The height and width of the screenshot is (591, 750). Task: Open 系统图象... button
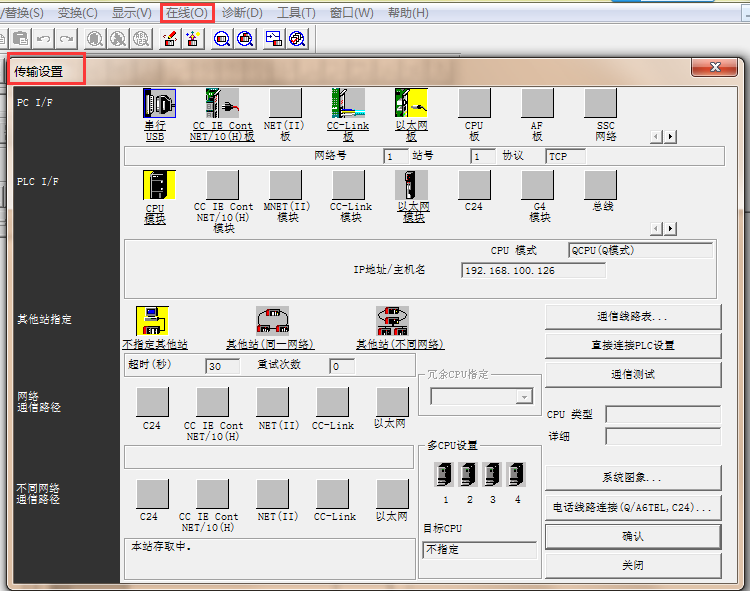pos(633,478)
